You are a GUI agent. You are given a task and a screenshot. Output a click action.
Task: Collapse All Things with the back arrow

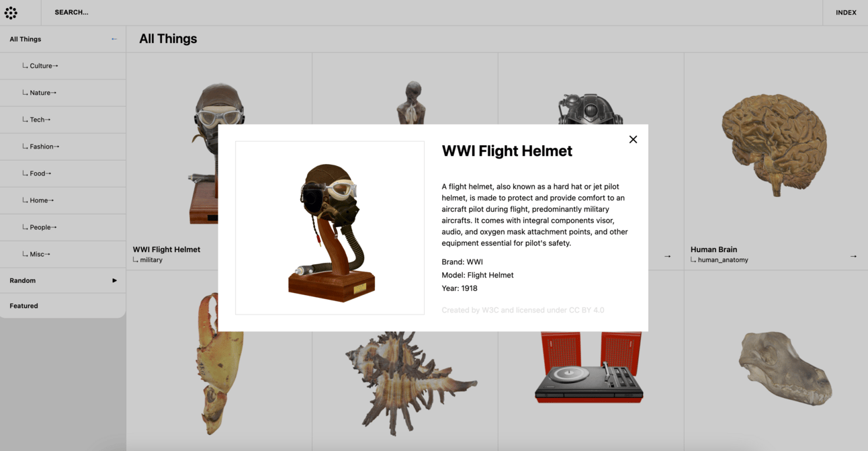pyautogui.click(x=114, y=39)
